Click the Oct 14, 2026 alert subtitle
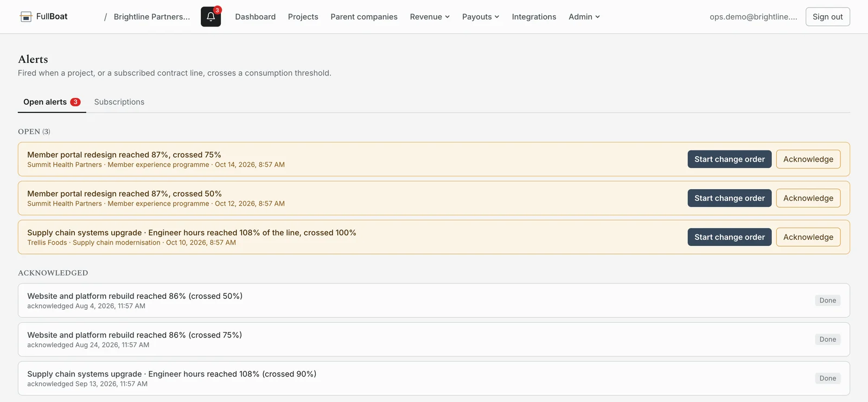This screenshot has width=868, height=402. [156, 165]
